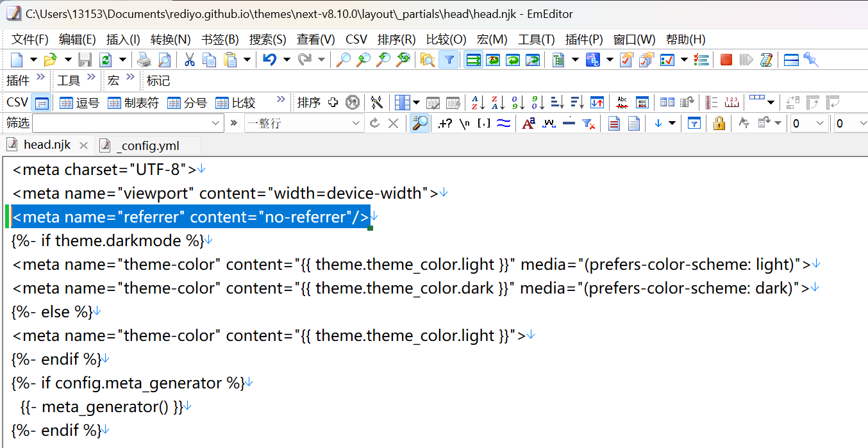Click the meta charset="UTF-8" line
Image resolution: width=868 pixels, height=448 pixels.
point(104,170)
